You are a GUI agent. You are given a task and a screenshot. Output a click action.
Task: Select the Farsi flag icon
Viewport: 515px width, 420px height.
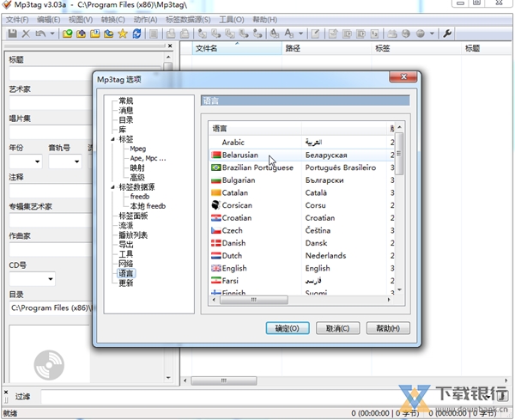tap(215, 281)
